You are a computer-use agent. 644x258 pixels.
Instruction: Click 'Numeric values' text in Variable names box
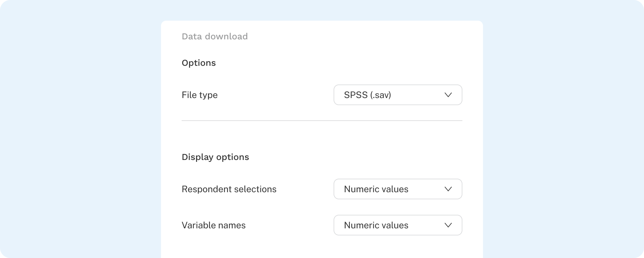376,225
